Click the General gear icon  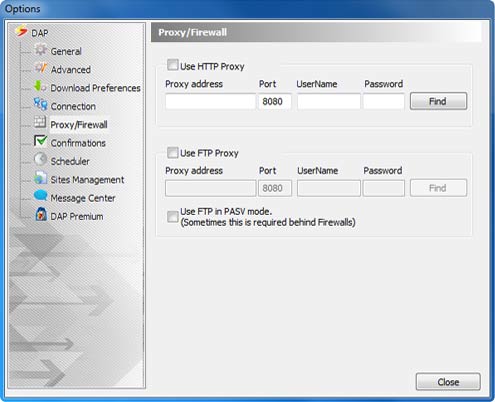[x=41, y=50]
